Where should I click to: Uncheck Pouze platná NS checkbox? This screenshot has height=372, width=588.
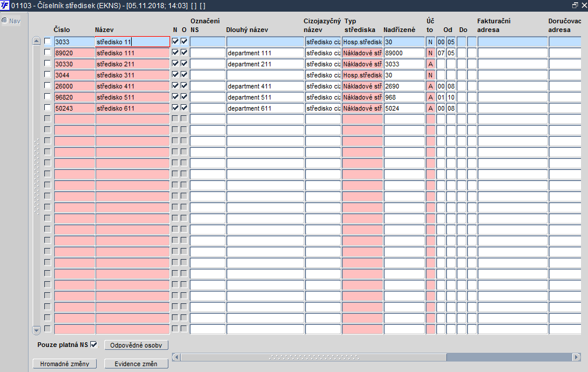pos(94,344)
